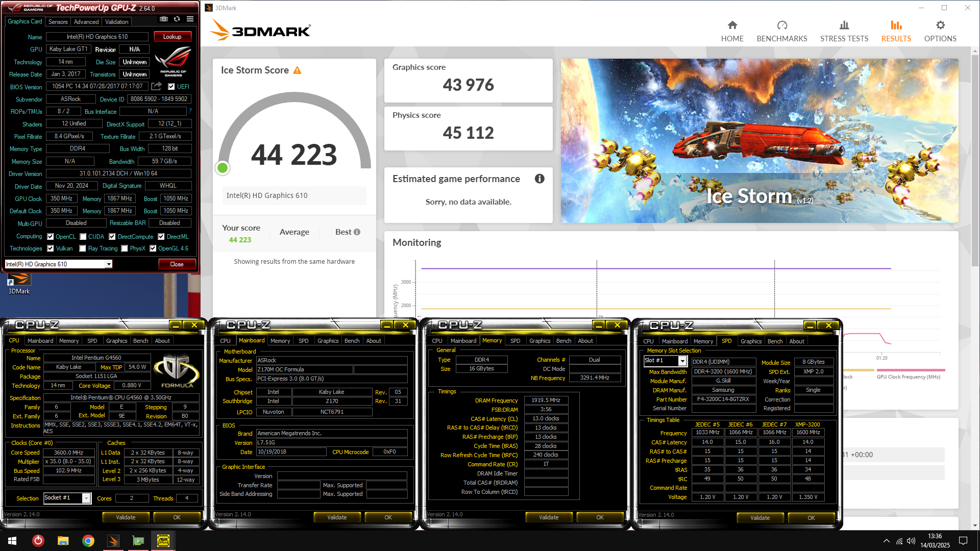
Task: Switch to GPU-Z via its taskbar icon
Action: coord(138,541)
